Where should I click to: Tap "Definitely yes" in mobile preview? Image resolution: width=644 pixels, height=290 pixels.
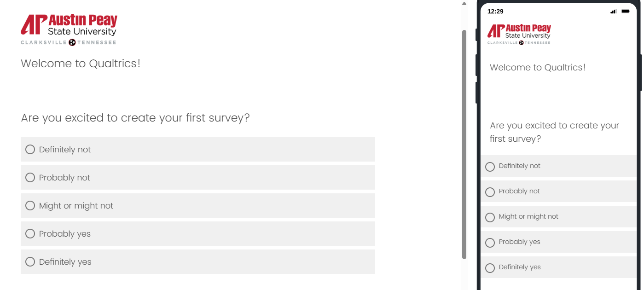(x=490, y=268)
